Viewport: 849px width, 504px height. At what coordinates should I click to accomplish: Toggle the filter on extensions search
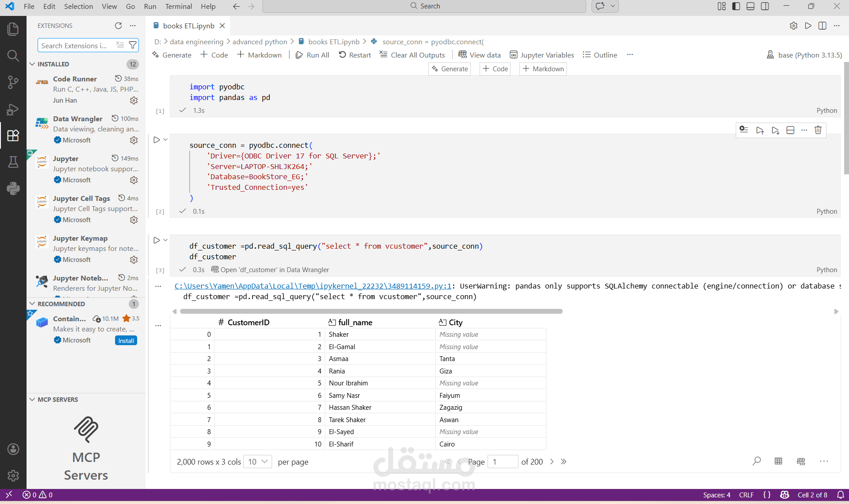click(132, 45)
